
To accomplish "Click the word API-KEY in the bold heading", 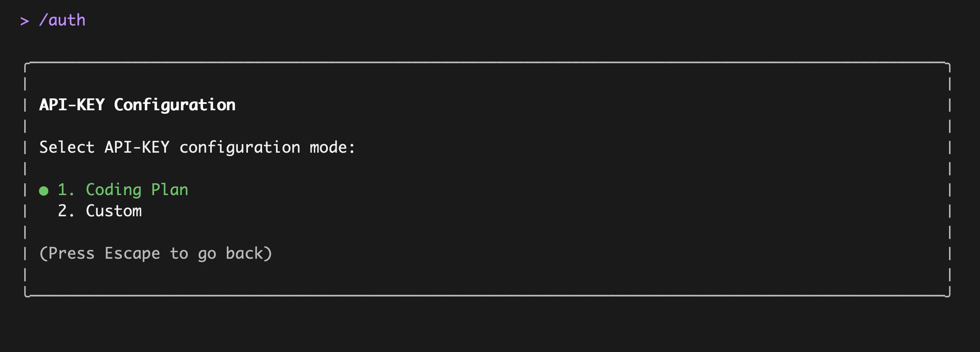I will [72, 105].
